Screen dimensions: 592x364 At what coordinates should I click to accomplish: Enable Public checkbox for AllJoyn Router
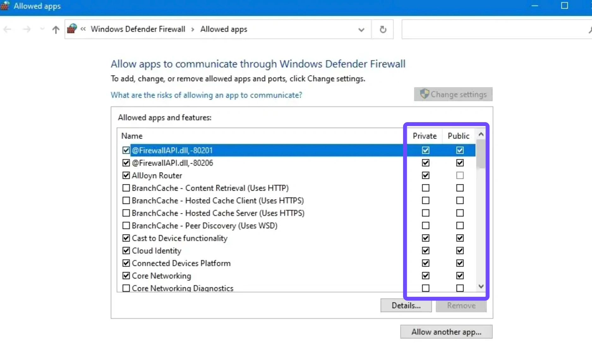(x=460, y=175)
